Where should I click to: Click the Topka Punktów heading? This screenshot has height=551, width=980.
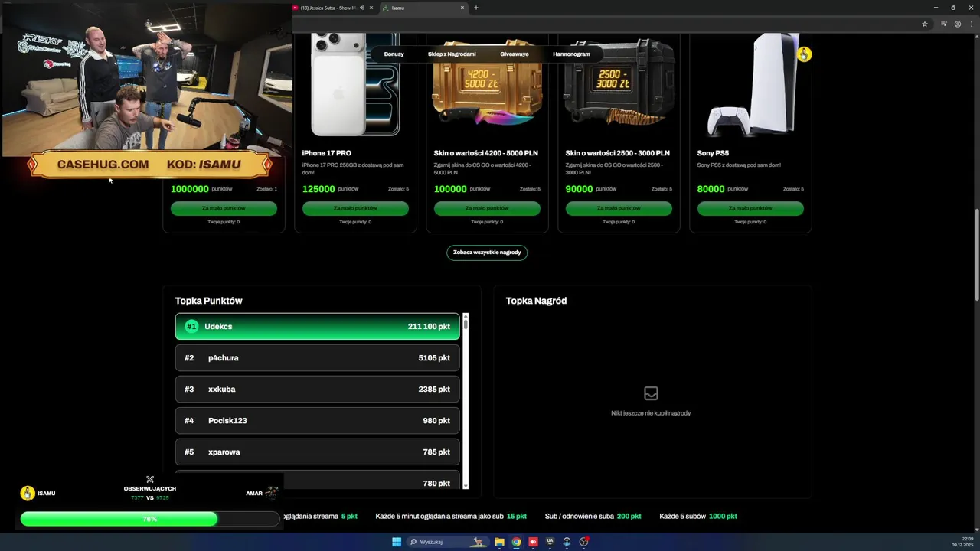[x=208, y=301]
